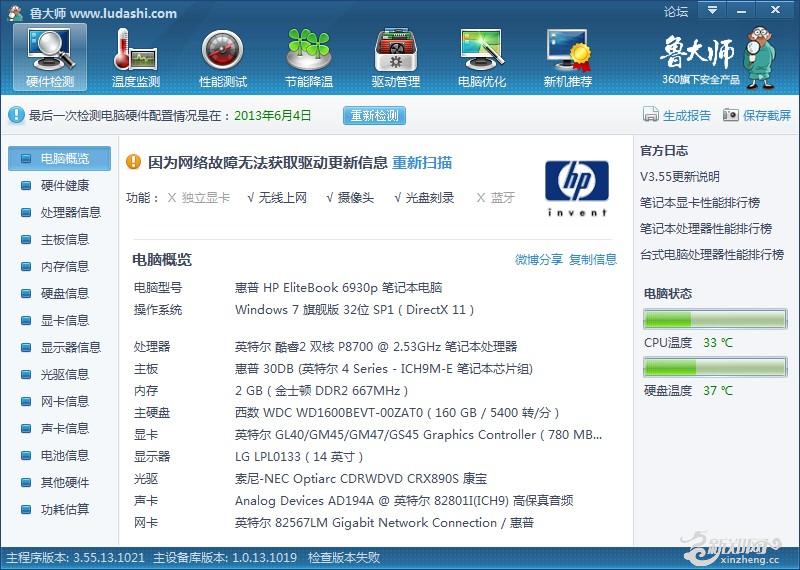Click 保存截屏 save screenshot link

coord(767,115)
